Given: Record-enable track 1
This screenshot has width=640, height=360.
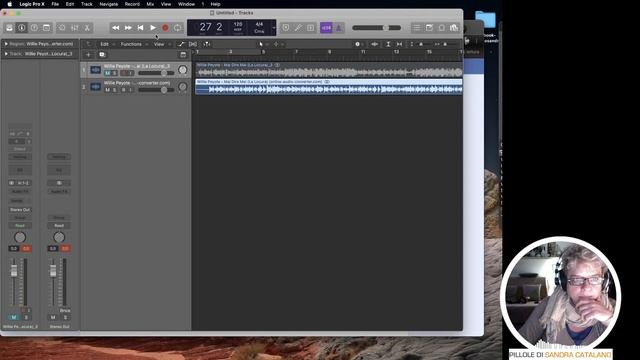Looking at the screenshot, I should pos(123,73).
